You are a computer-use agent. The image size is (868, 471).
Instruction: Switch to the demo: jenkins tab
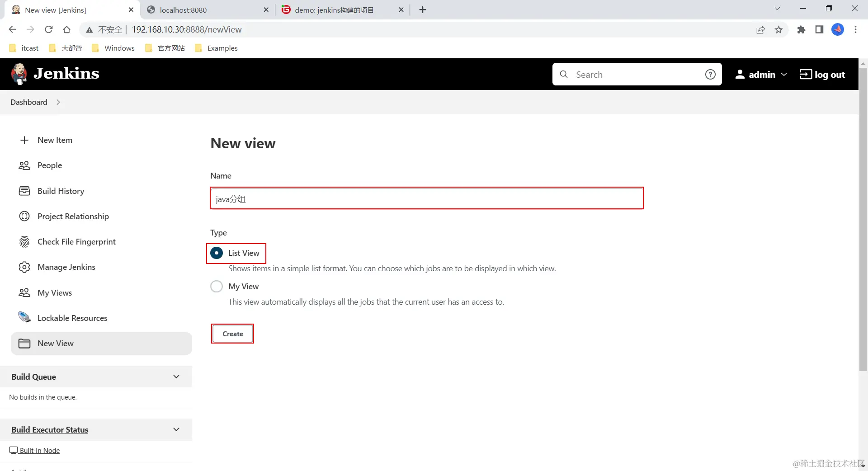[x=341, y=9]
